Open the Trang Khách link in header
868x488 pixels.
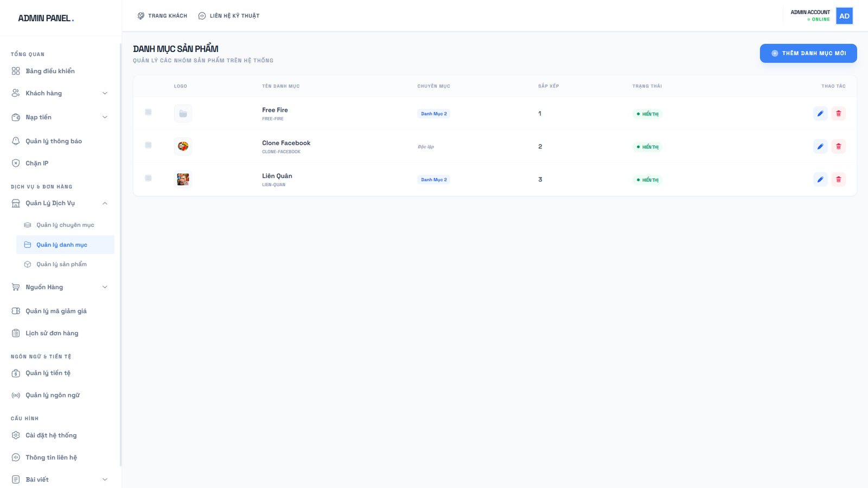tap(162, 16)
